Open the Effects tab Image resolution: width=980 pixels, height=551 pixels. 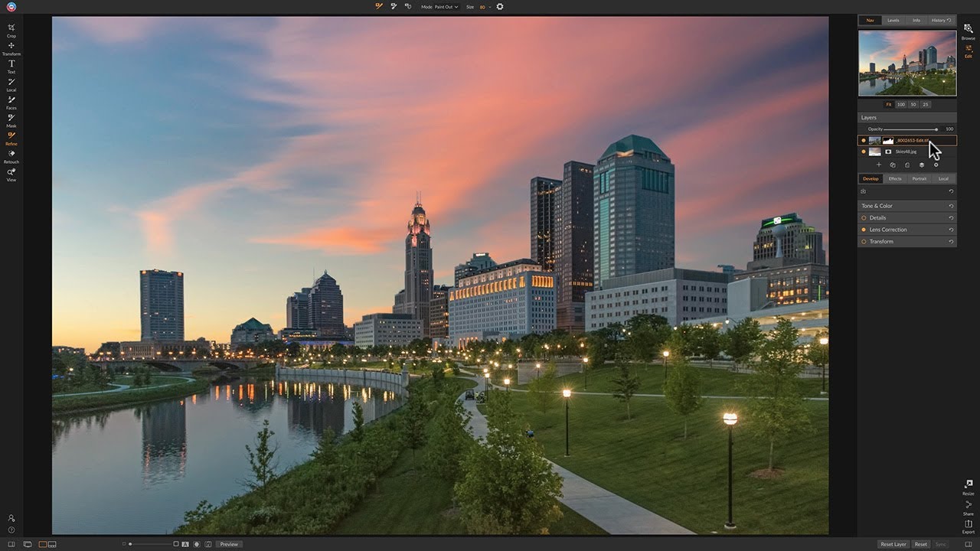point(895,178)
